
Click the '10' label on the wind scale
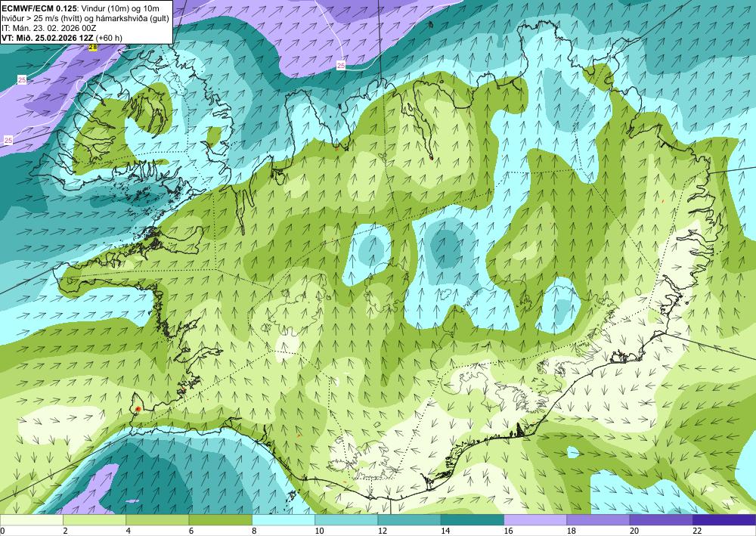[x=319, y=531]
